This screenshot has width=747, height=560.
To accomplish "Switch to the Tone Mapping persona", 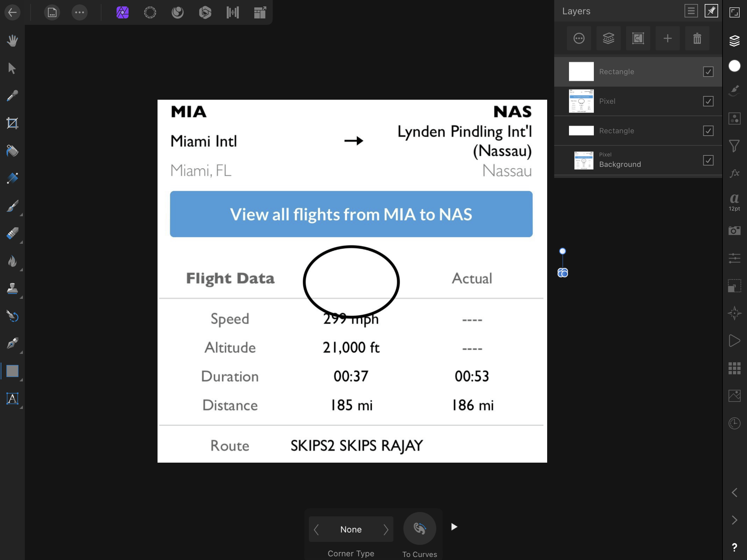I will coord(233,12).
